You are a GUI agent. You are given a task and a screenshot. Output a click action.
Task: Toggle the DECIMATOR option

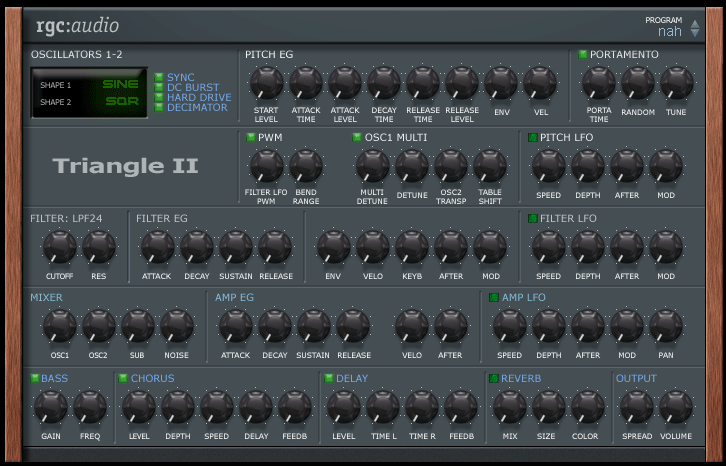(x=159, y=107)
